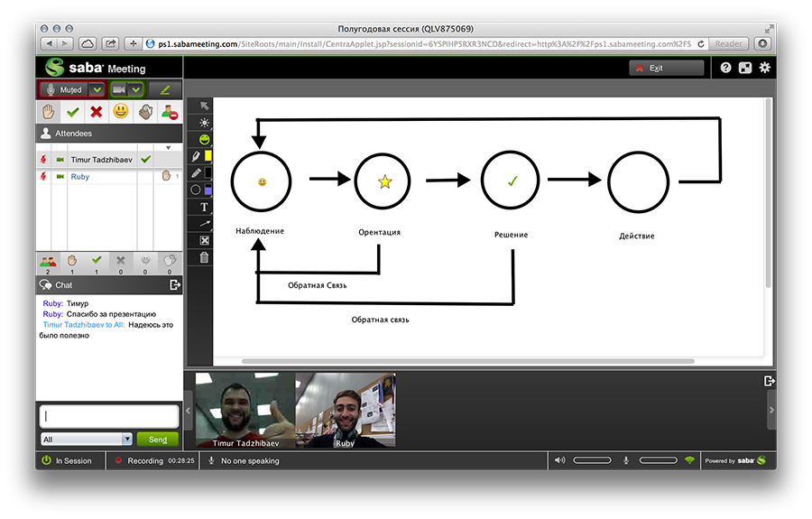Select the smiley stamp tool
The height and width of the screenshot is (519, 812).
tap(205, 139)
